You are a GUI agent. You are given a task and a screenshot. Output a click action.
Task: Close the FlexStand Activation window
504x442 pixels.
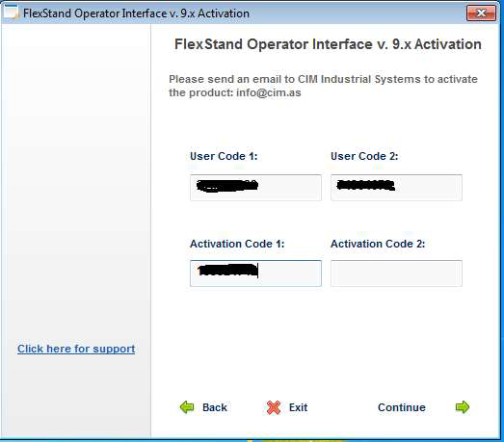coord(481,13)
